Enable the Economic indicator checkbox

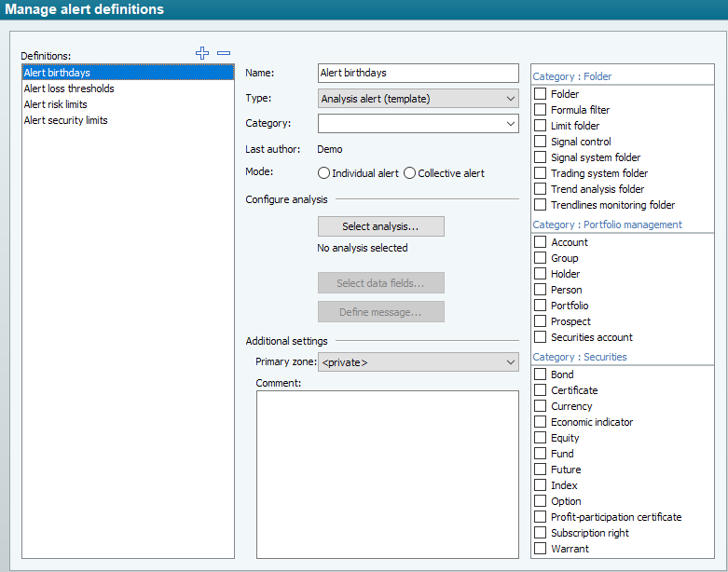(540, 422)
